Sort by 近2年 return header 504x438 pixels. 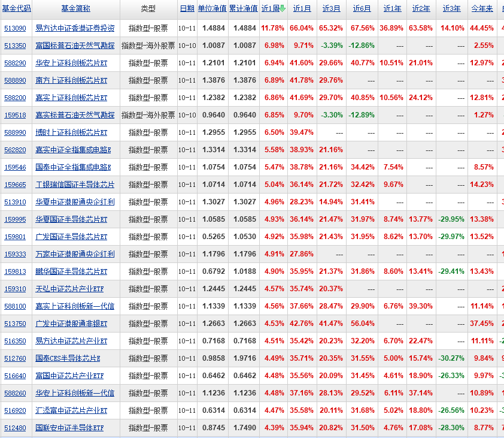coord(421,8)
